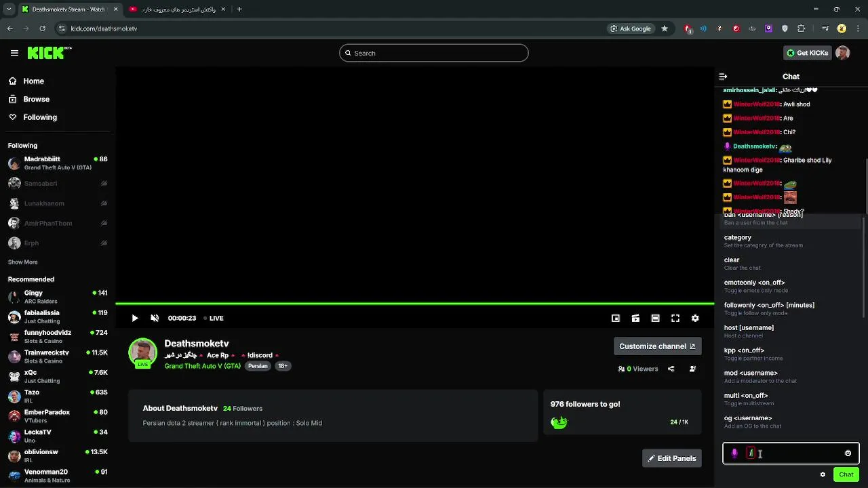Collapse chat with the arrow icon
The width and height of the screenshot is (868, 488).
pos(723,77)
